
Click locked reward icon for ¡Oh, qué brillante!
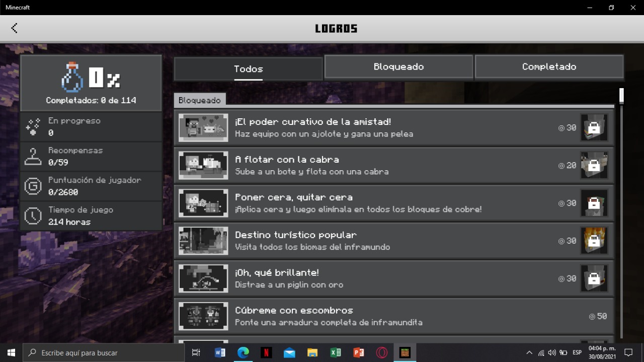coord(594,279)
